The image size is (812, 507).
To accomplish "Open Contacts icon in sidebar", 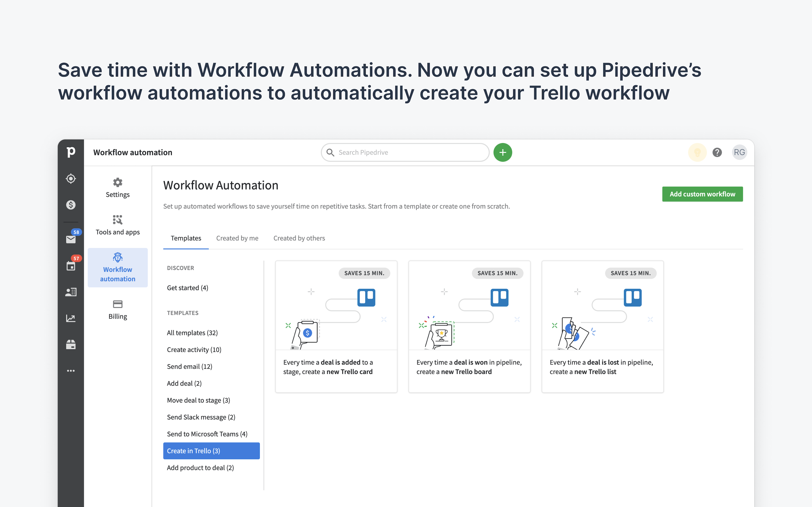I will [x=71, y=292].
